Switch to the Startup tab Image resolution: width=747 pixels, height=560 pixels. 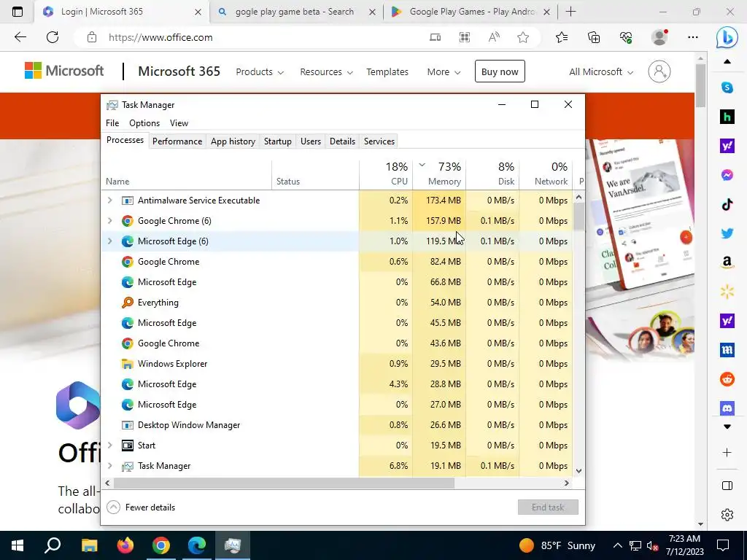pyautogui.click(x=278, y=141)
